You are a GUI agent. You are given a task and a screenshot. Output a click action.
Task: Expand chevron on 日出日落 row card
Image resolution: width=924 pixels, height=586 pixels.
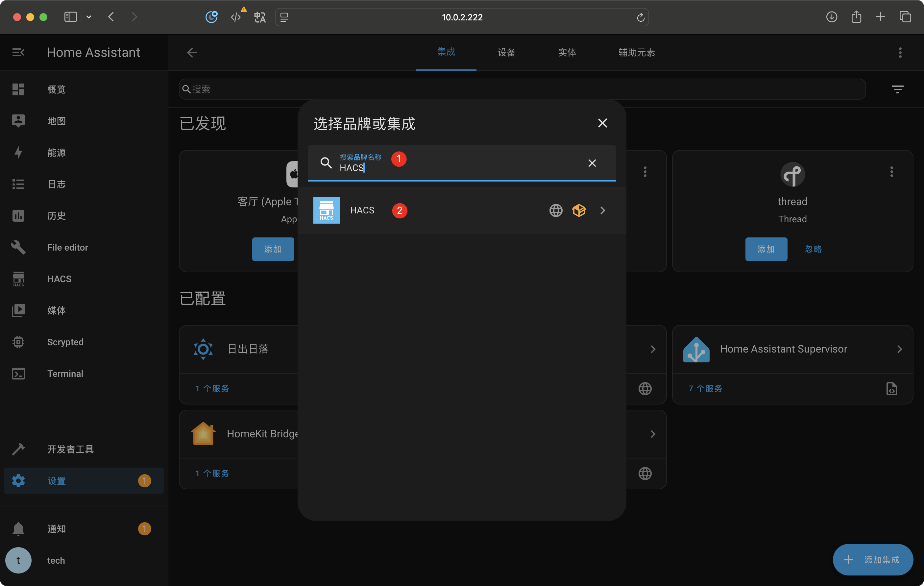[653, 349]
